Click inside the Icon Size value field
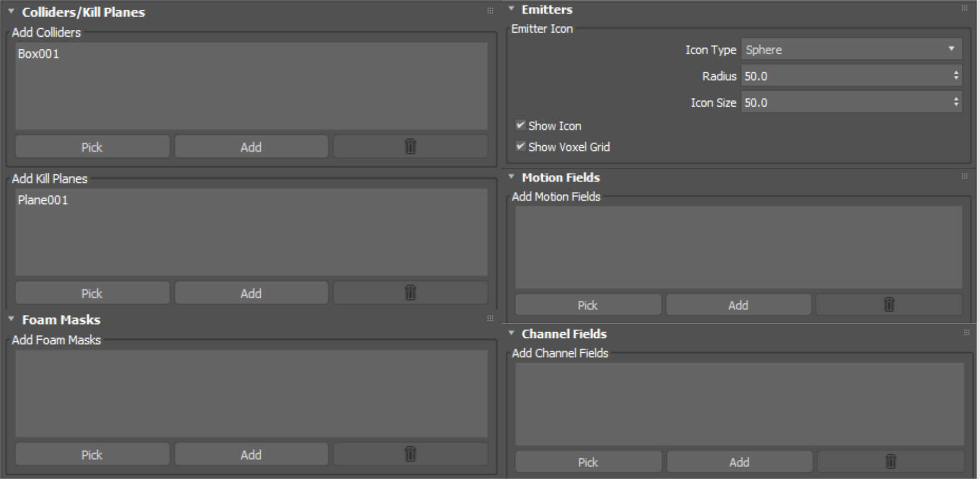The image size is (980, 479). click(842, 103)
